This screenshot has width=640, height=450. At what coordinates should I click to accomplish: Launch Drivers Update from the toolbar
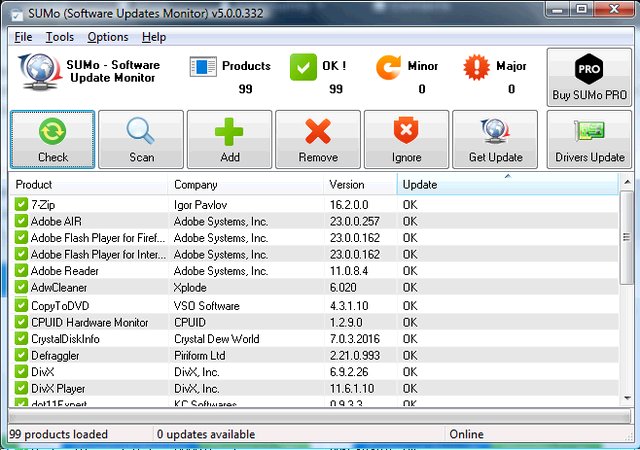[589, 139]
